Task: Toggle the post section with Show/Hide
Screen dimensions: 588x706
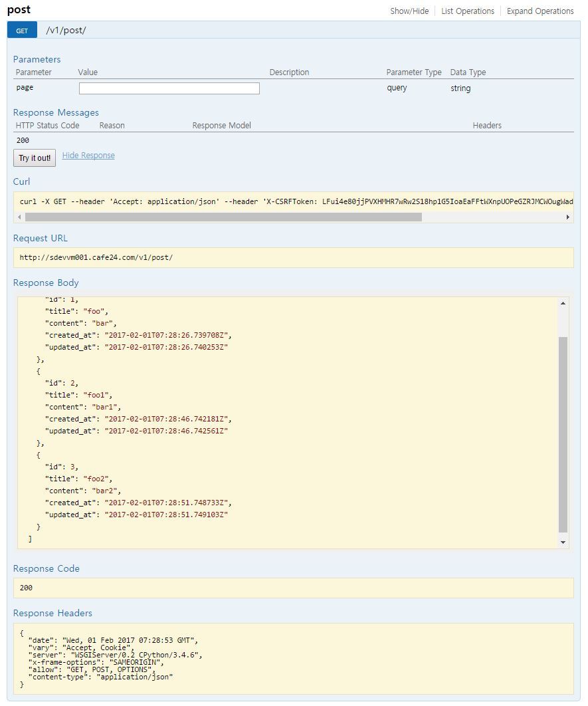Action: [x=409, y=11]
